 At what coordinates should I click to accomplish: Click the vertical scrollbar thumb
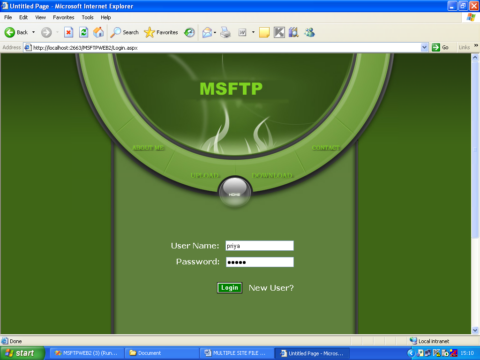[475, 149]
